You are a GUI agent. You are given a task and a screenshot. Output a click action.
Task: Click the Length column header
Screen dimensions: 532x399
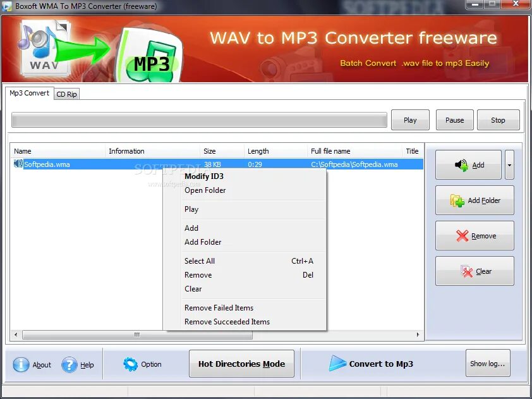[x=276, y=151]
